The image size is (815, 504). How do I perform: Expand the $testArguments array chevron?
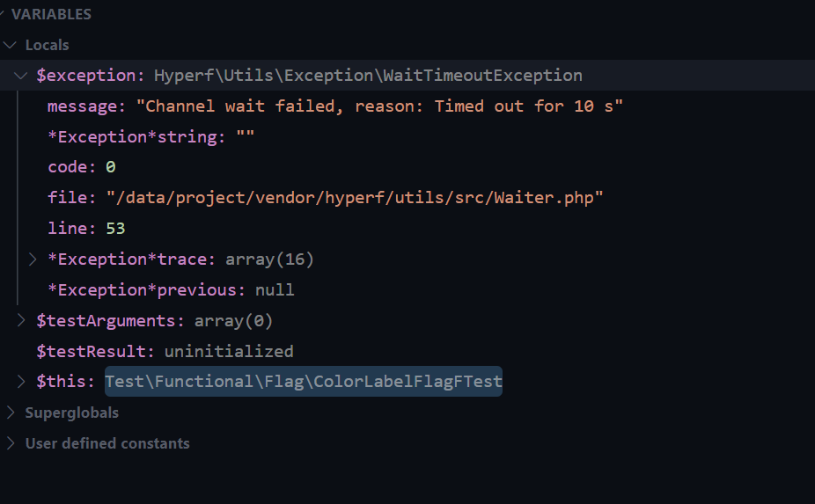21,320
